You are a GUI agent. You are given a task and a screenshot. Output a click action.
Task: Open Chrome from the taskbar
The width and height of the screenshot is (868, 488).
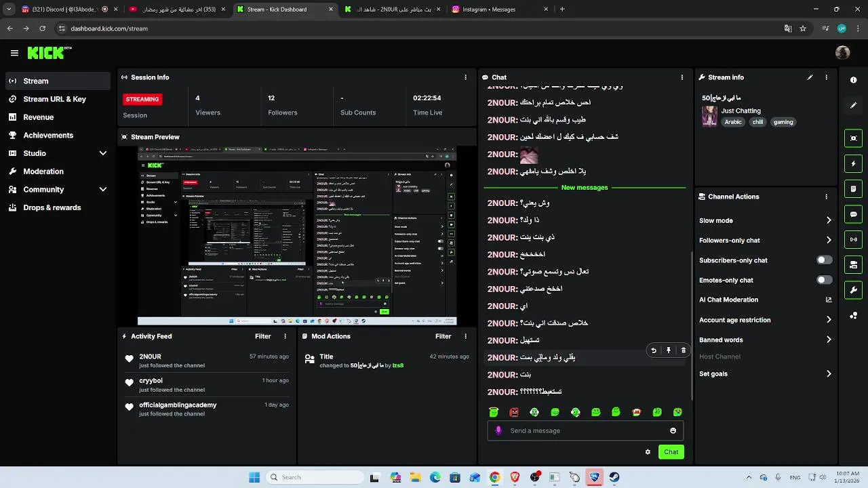(495, 477)
